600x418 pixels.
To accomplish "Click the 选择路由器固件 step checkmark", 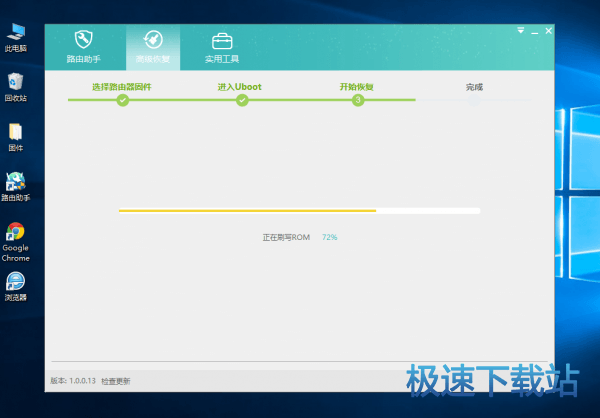I will (x=122, y=100).
